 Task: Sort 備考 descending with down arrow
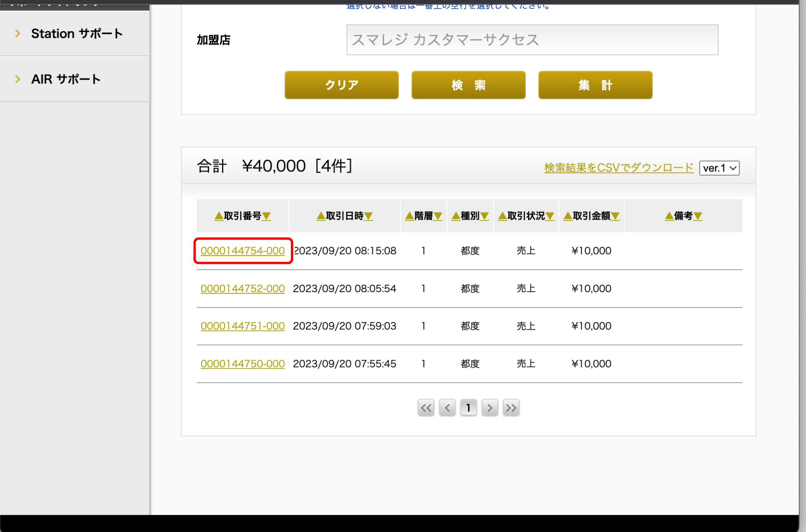[x=698, y=216]
